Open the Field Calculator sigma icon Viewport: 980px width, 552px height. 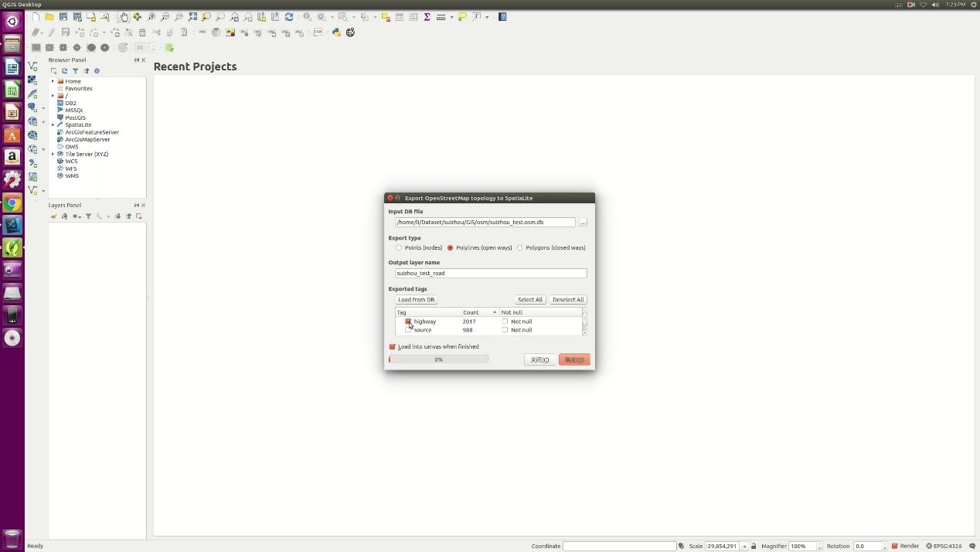pos(427,17)
